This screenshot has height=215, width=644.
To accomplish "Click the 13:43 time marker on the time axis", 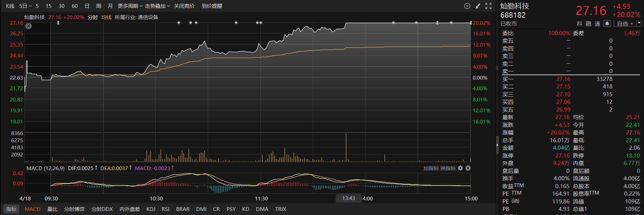I will pos(349,198).
